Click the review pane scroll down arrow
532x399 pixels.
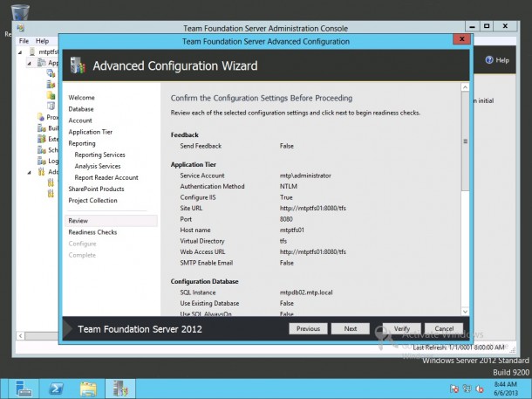point(465,312)
